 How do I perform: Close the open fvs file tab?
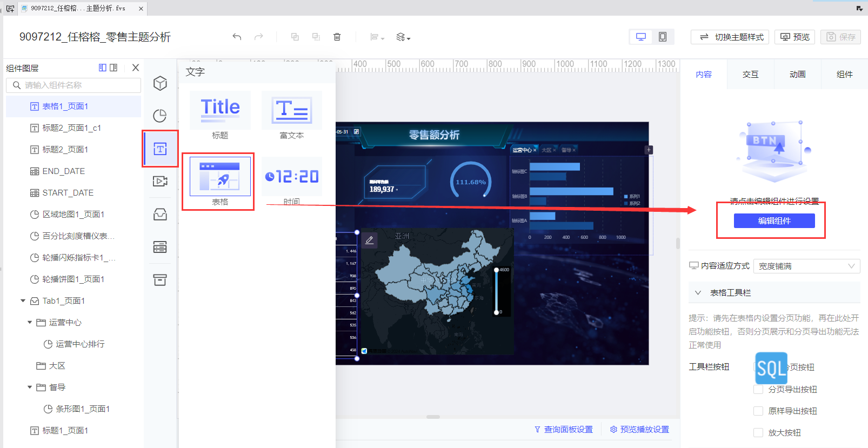click(141, 8)
